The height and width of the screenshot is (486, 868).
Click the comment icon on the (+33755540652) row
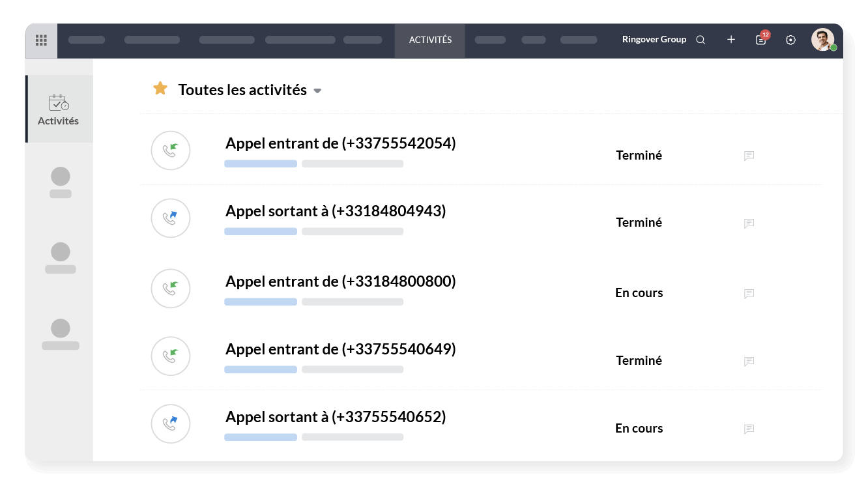[x=749, y=429]
